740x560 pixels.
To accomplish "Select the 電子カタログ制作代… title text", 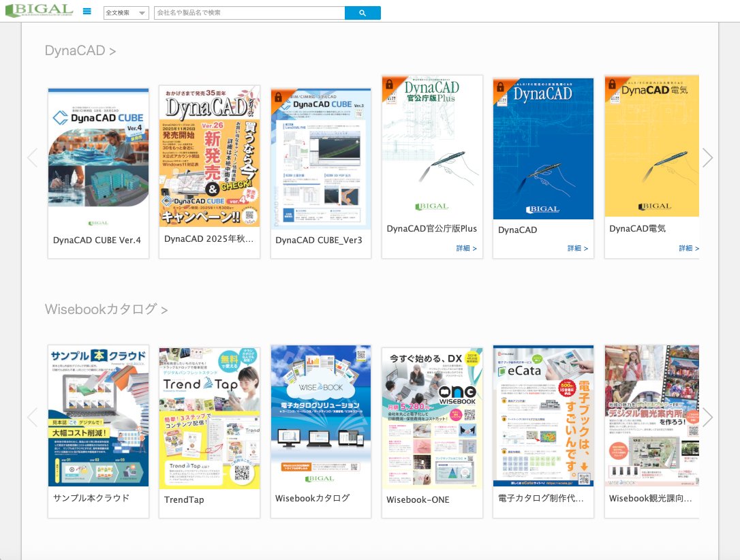I will (541, 498).
